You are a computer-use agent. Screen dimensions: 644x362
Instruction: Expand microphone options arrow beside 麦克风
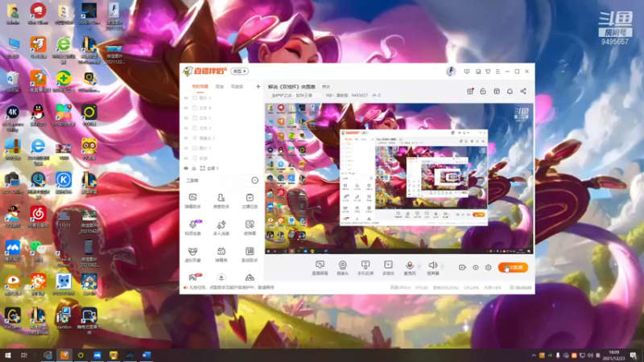coord(419,266)
